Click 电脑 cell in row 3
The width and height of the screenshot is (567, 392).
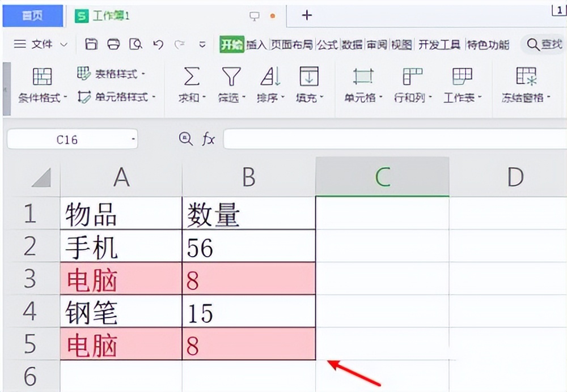pos(121,279)
